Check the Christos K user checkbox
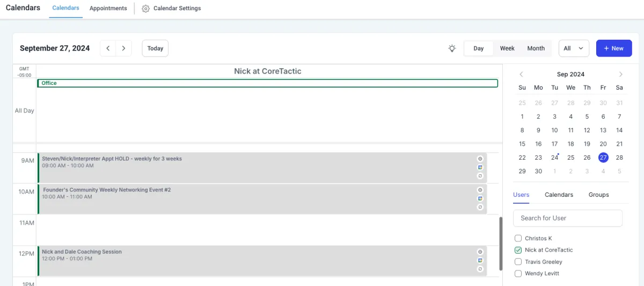 [518, 238]
